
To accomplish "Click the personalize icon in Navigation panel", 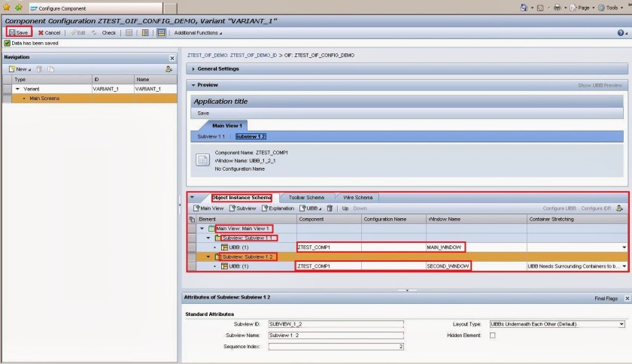I will point(169,68).
